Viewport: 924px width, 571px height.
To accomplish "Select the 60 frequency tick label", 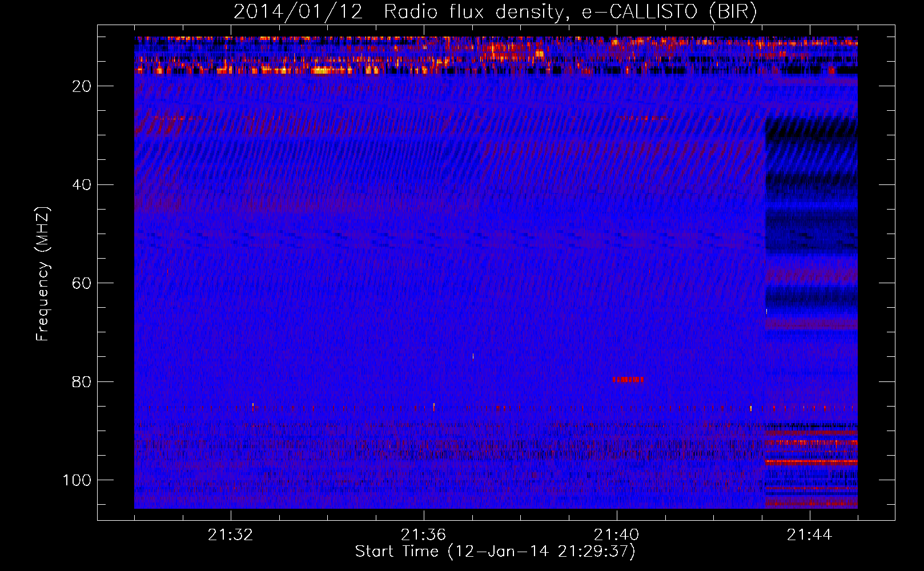I will tap(82, 283).
